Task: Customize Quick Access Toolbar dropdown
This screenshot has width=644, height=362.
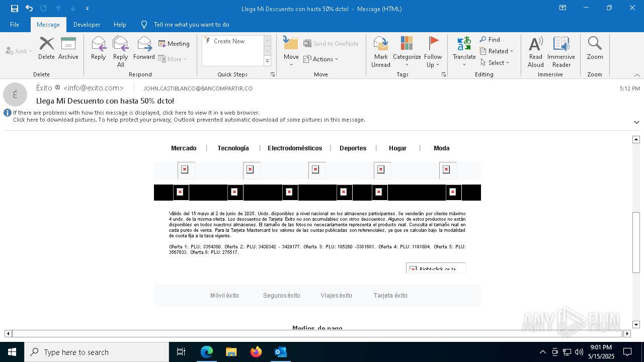Action: 88,9
